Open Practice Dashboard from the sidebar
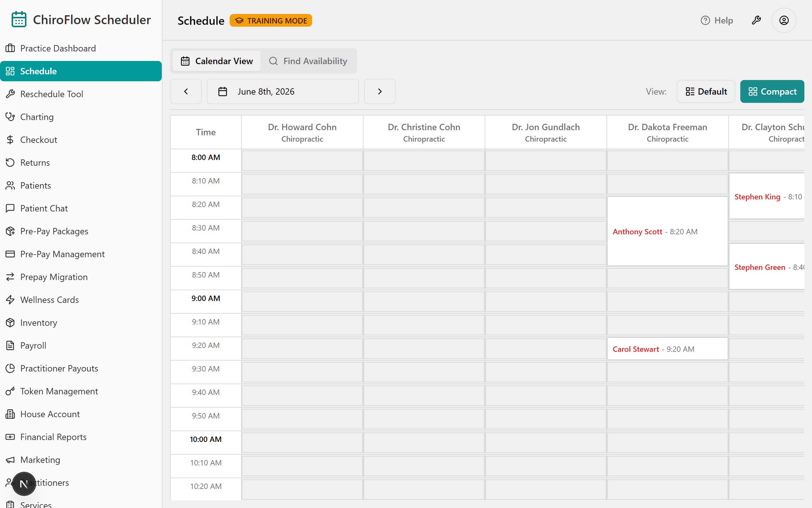 tap(81, 48)
